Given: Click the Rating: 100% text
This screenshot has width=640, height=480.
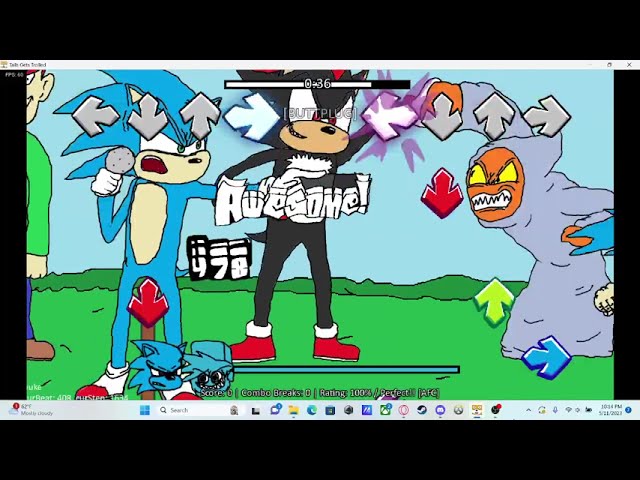Looking at the screenshot, I should pos(345,393).
